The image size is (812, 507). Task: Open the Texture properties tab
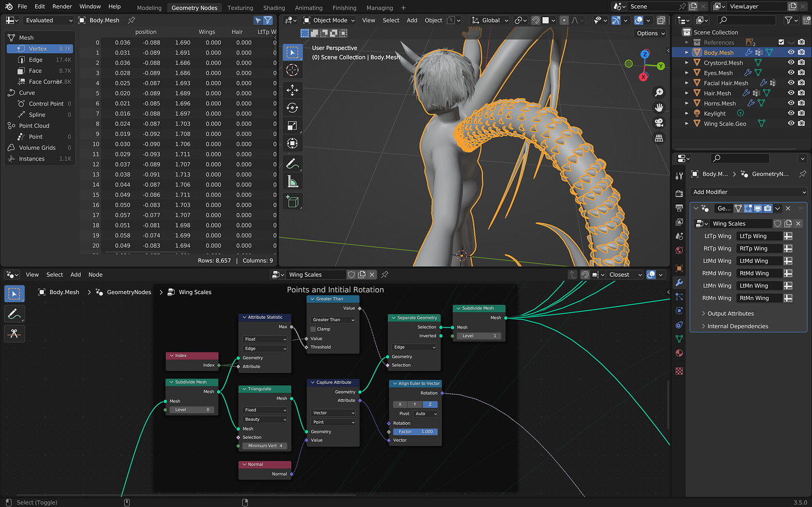point(679,371)
